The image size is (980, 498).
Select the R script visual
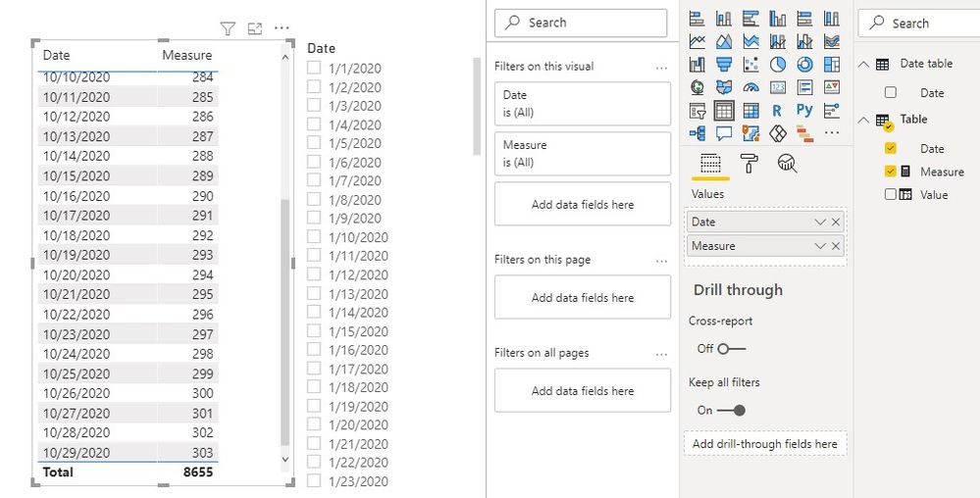(778, 111)
